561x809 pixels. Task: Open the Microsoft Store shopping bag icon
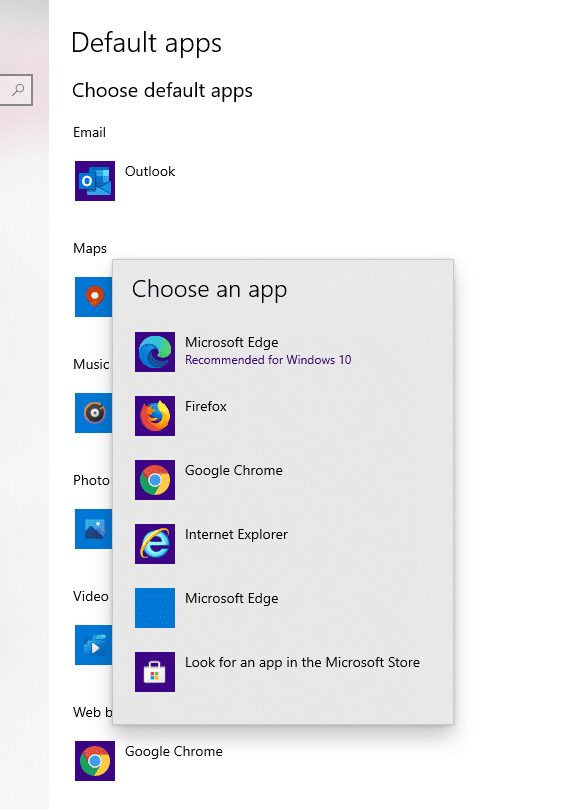pyautogui.click(x=155, y=672)
